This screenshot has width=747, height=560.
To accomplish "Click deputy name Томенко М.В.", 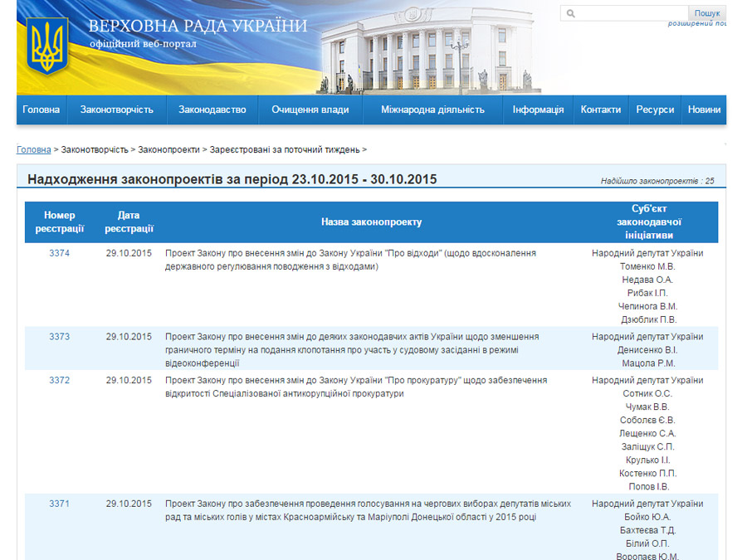I will click(x=647, y=266).
